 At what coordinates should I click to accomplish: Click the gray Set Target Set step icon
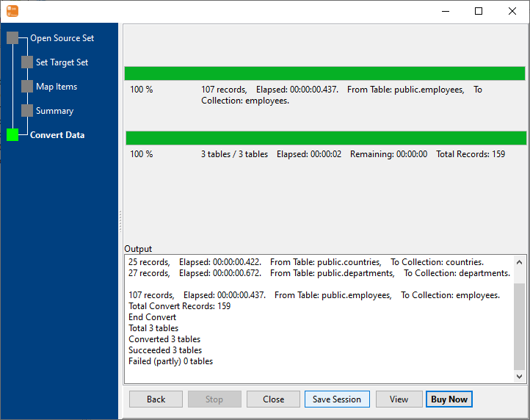(x=27, y=62)
